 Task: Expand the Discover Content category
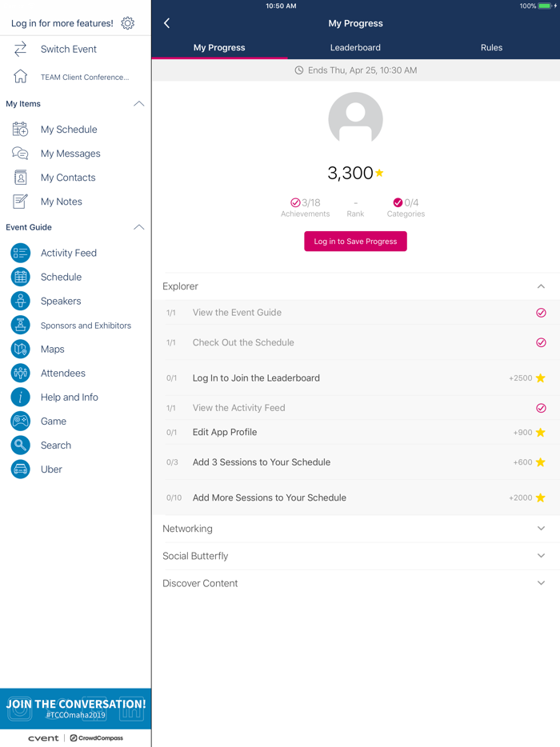[x=541, y=583]
